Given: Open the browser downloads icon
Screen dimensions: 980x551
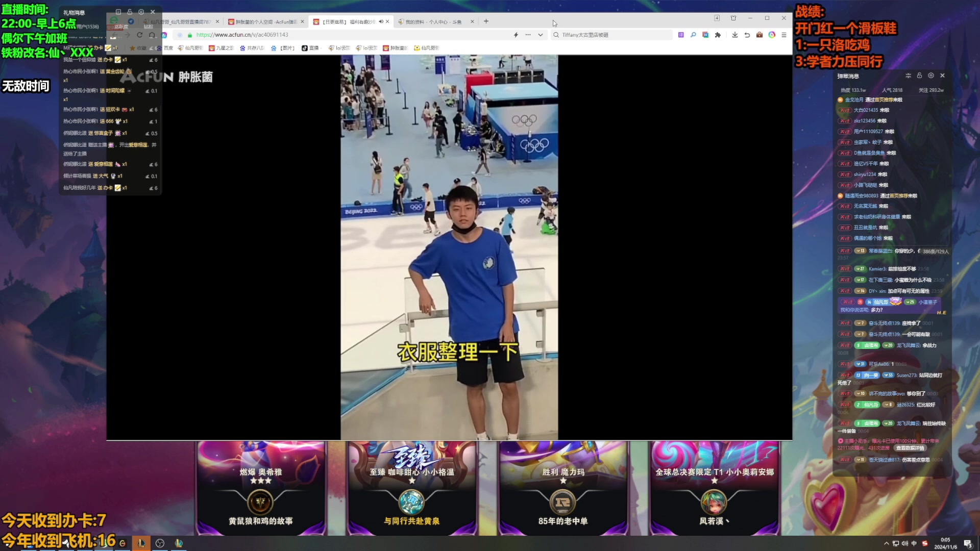Looking at the screenshot, I should point(734,35).
